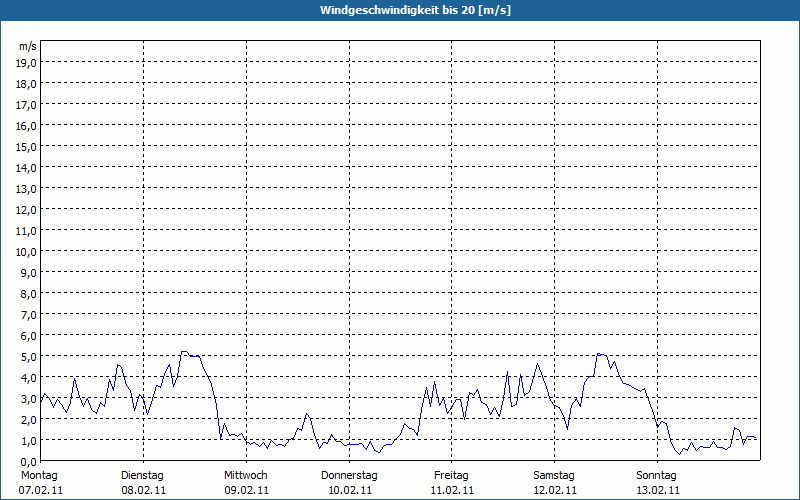Screen dimensions: 800x500
Task: Click the 8,0 y-axis label
Action: (28, 294)
